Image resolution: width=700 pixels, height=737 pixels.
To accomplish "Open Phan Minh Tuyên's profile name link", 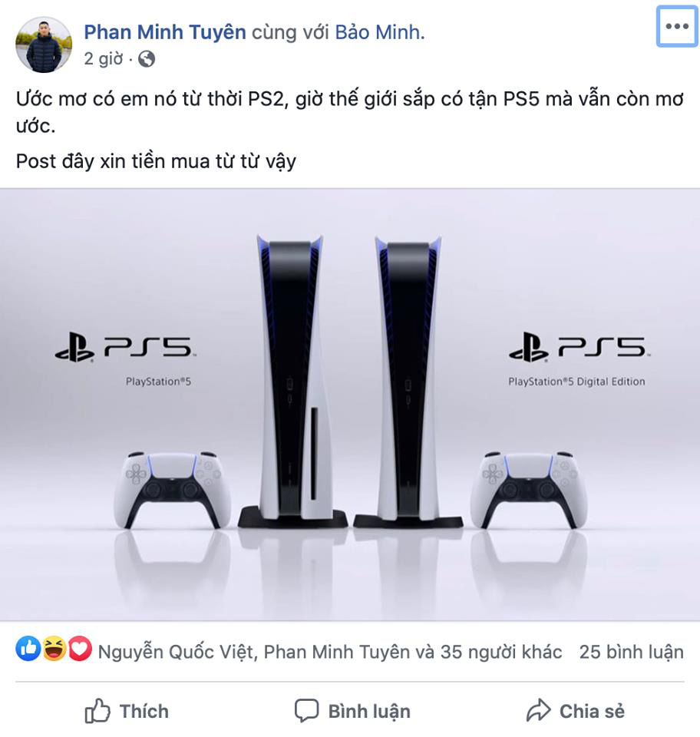I will [x=165, y=32].
